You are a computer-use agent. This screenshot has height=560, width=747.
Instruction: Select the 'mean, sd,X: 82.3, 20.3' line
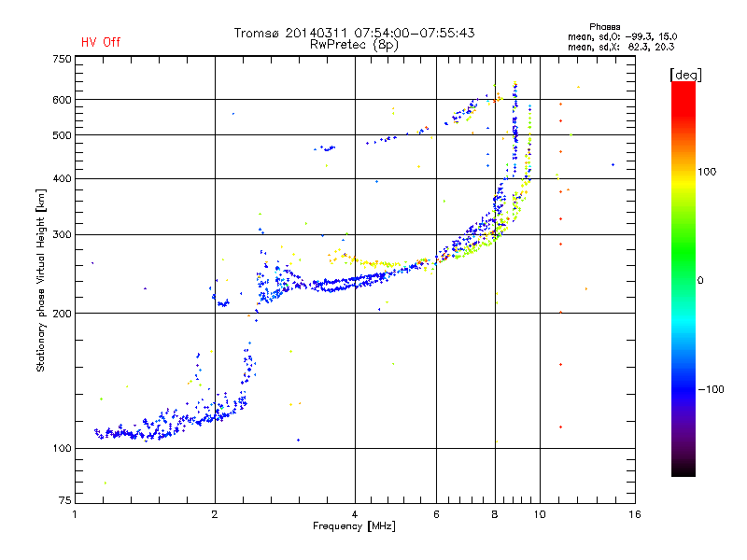tap(621, 47)
